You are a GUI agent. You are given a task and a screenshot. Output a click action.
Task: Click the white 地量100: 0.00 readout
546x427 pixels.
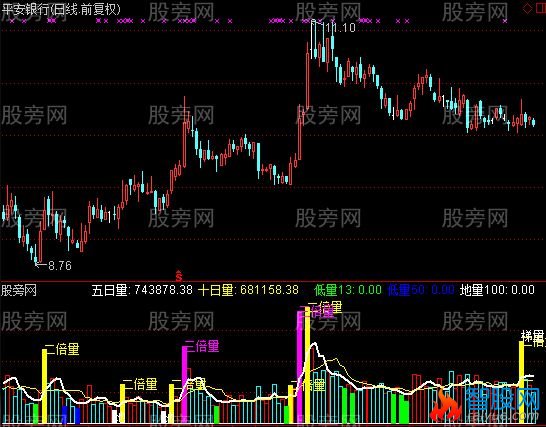tap(497, 290)
